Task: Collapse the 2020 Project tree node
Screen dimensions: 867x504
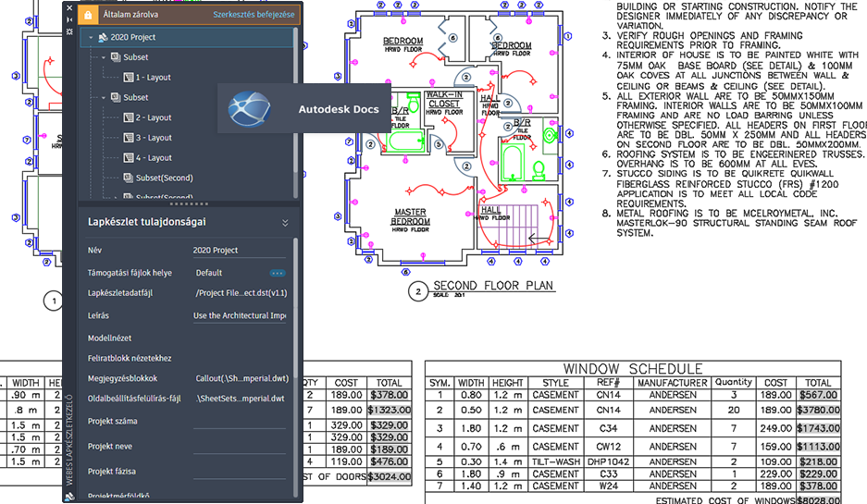Action: point(92,38)
